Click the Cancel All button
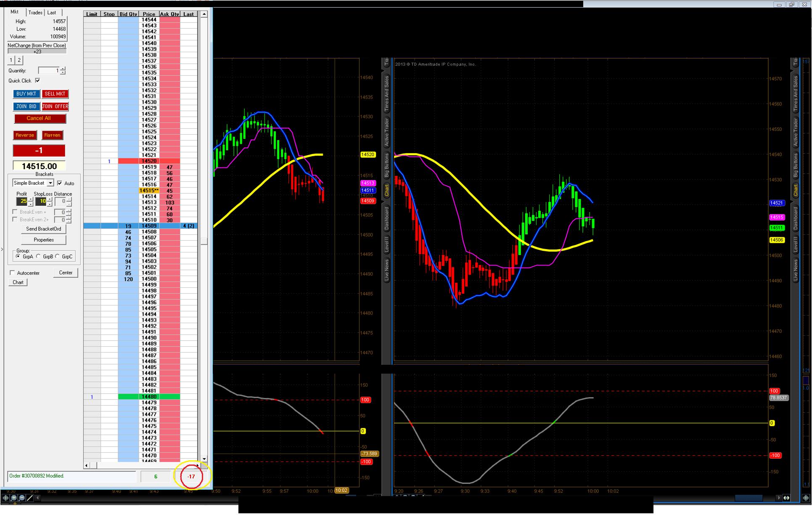The height and width of the screenshot is (515, 812). pos(40,118)
